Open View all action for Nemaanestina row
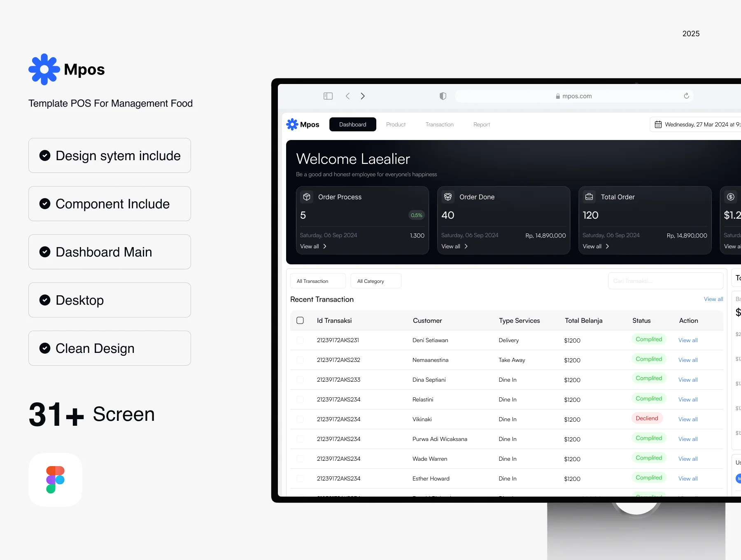This screenshot has width=741, height=560. 688,360
